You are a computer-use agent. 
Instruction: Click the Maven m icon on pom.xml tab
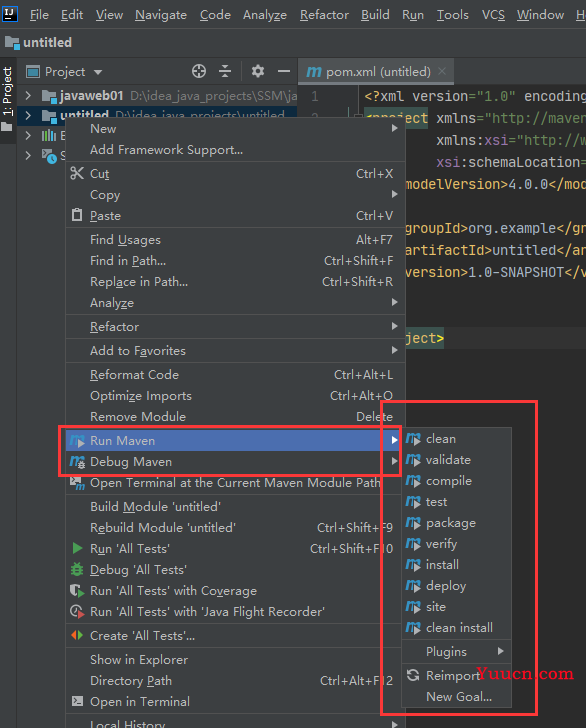point(314,72)
